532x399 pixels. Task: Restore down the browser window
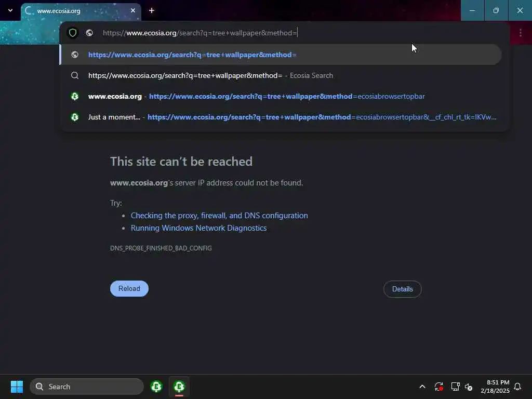[x=496, y=10]
